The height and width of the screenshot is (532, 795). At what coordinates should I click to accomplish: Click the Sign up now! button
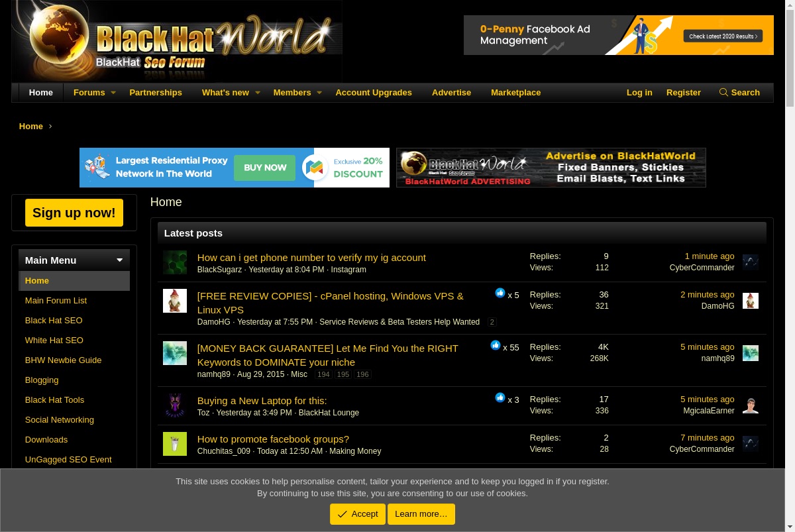(74, 213)
